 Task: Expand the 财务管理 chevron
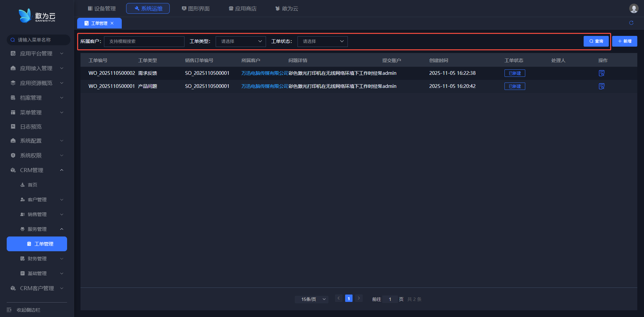coord(62,259)
